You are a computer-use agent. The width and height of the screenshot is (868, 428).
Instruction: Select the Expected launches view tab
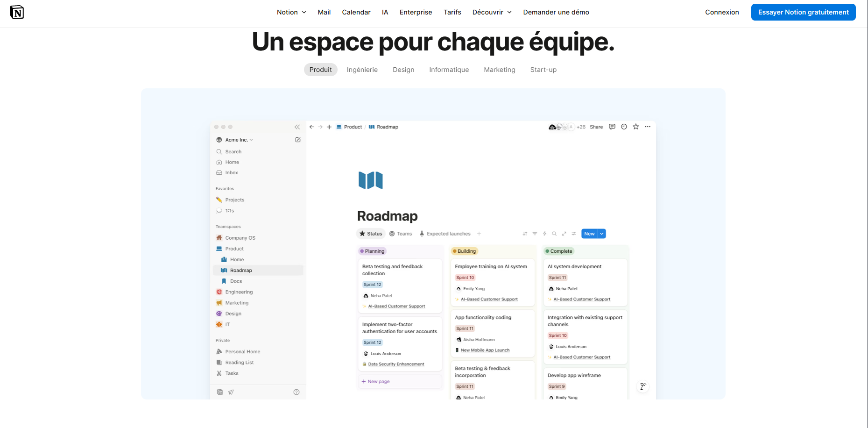[x=445, y=234]
